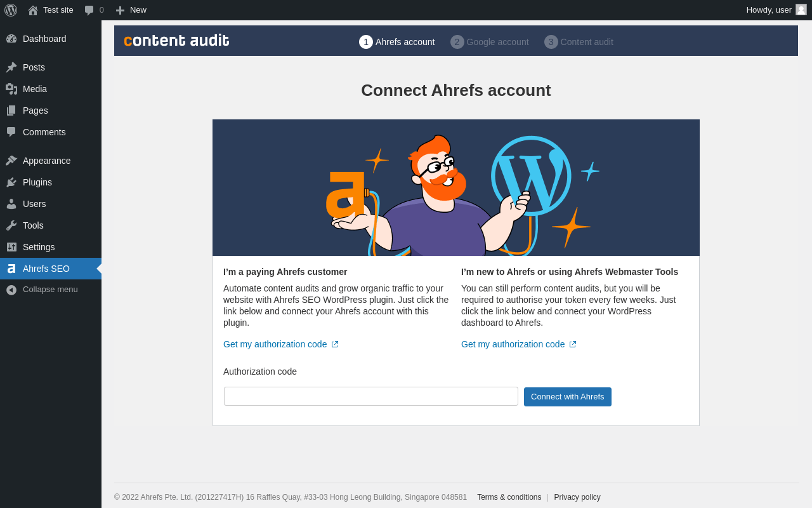Open the Appearance menu item

click(46, 161)
